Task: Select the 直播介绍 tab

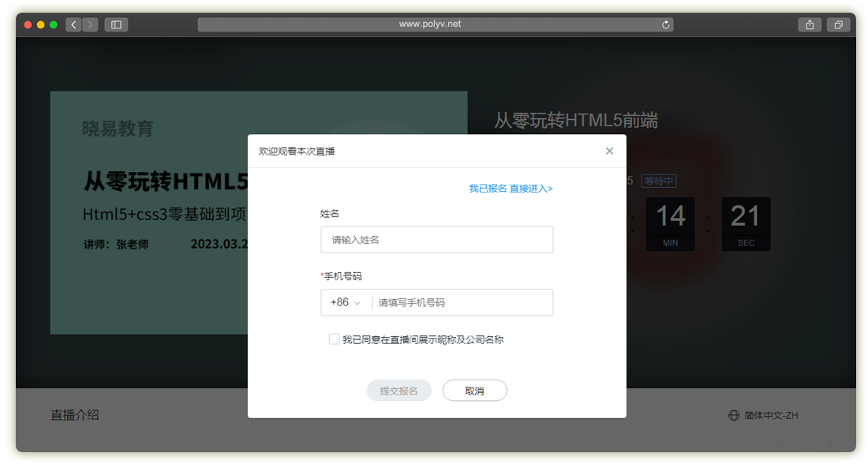Action: click(x=75, y=415)
